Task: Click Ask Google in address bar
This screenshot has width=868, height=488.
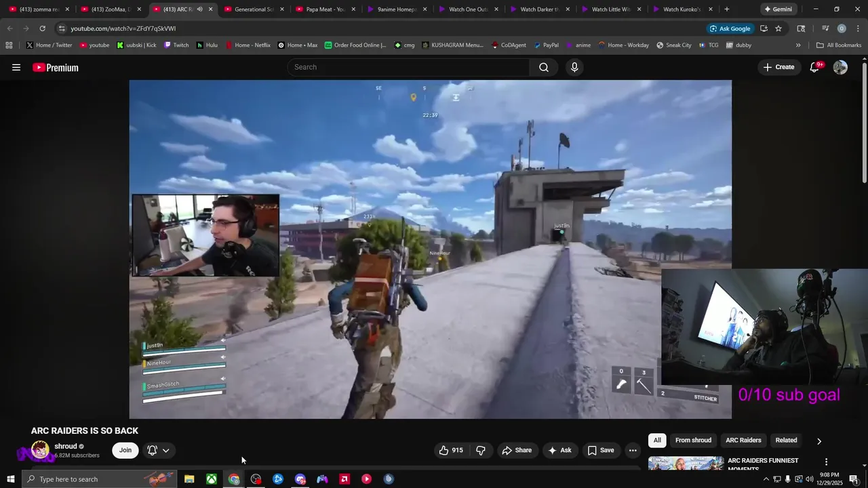Action: coord(730,28)
